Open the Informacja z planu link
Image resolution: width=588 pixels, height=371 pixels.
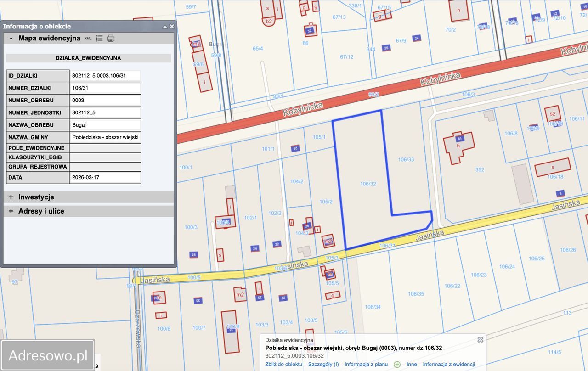pos(366,365)
